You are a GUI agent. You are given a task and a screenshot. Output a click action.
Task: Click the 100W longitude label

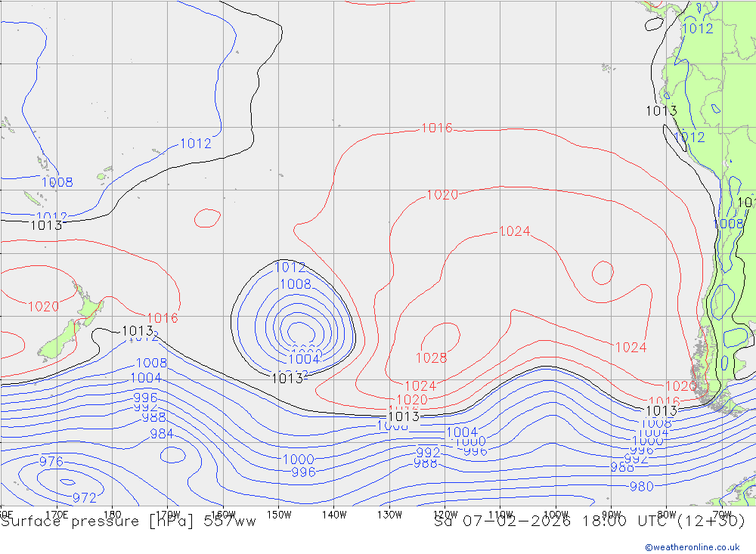[556, 515]
